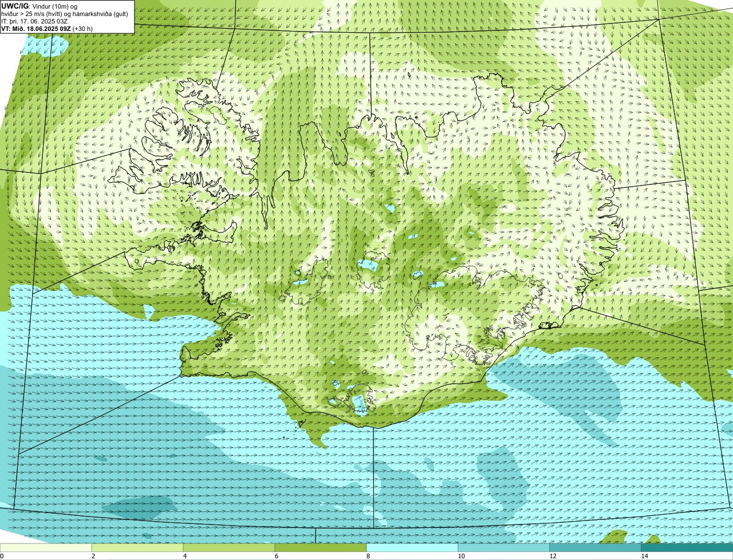Click the '4' label on the color scale

[x=185, y=556]
